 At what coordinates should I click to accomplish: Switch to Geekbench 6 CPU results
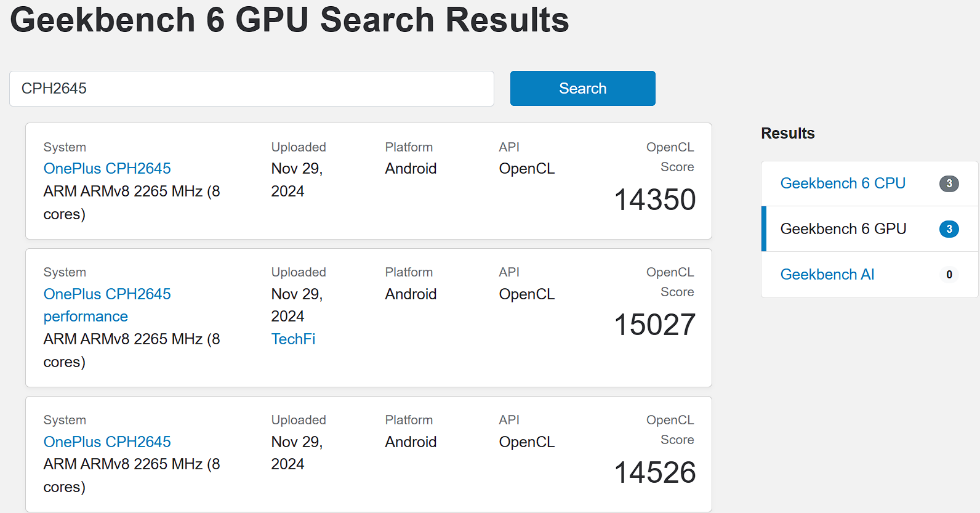[843, 184]
